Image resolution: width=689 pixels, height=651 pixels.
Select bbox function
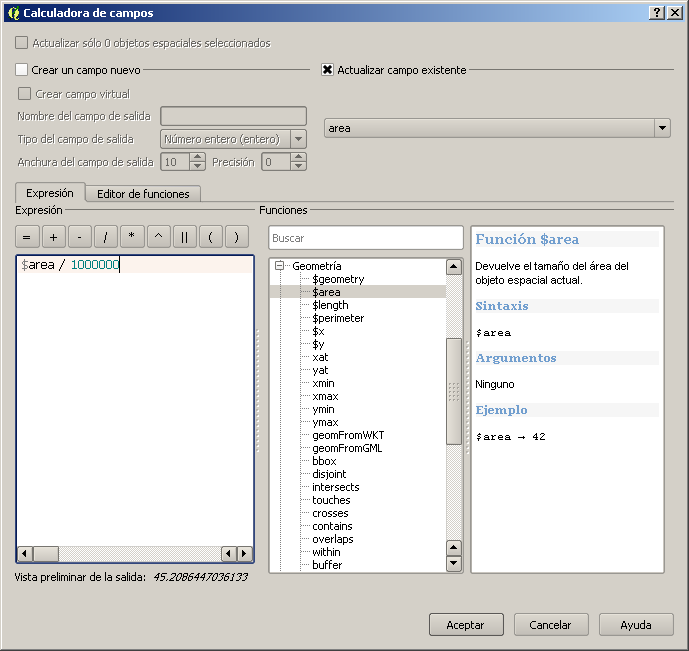point(324,461)
